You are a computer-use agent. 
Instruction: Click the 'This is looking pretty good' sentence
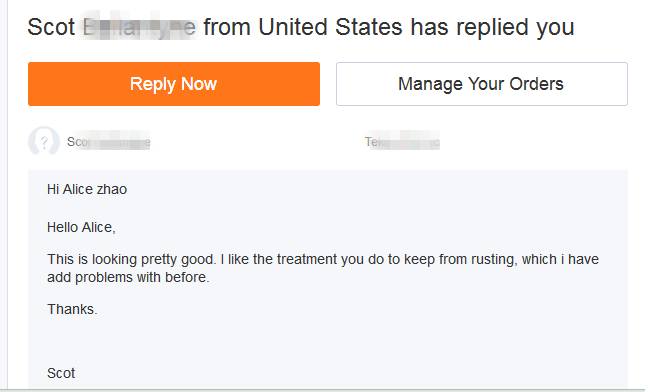(131, 259)
